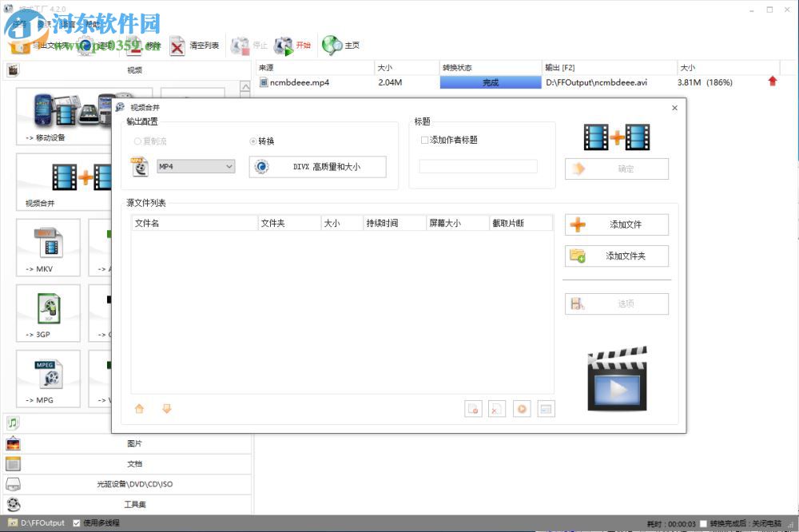Click the play preview icon under the file list

(522, 408)
